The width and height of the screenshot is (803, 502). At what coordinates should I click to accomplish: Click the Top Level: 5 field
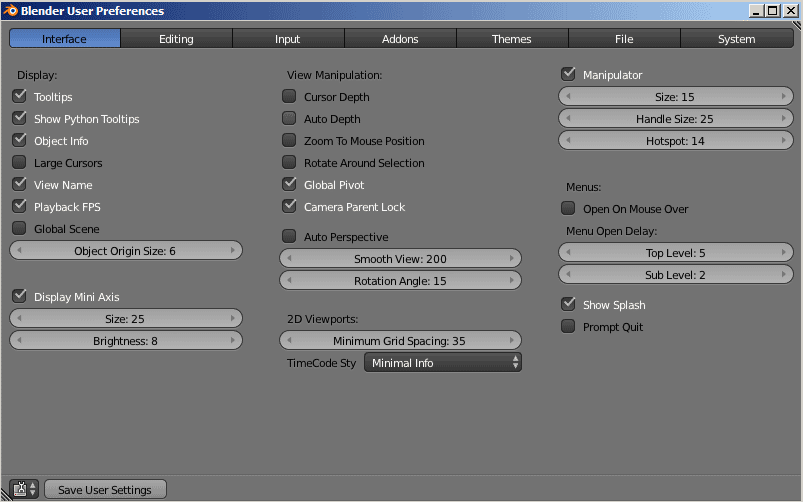[676, 253]
